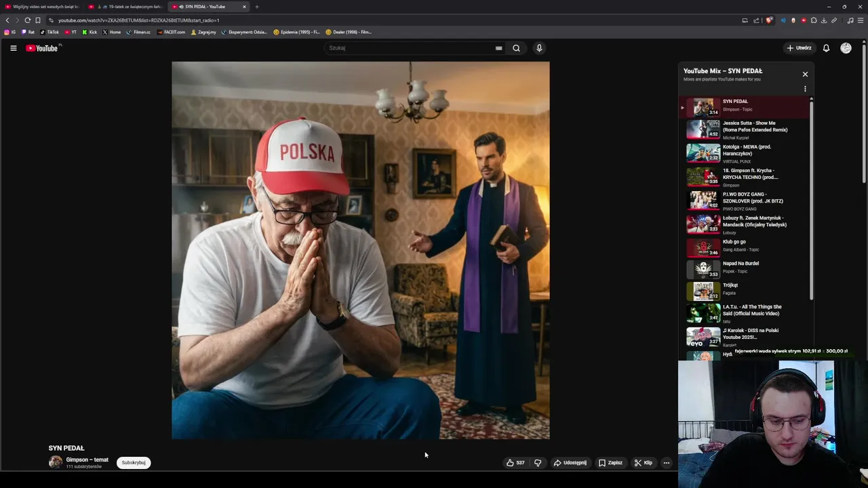This screenshot has width=868, height=488.
Task: Open browser extensions puzzle icon
Action: (x=814, y=20)
